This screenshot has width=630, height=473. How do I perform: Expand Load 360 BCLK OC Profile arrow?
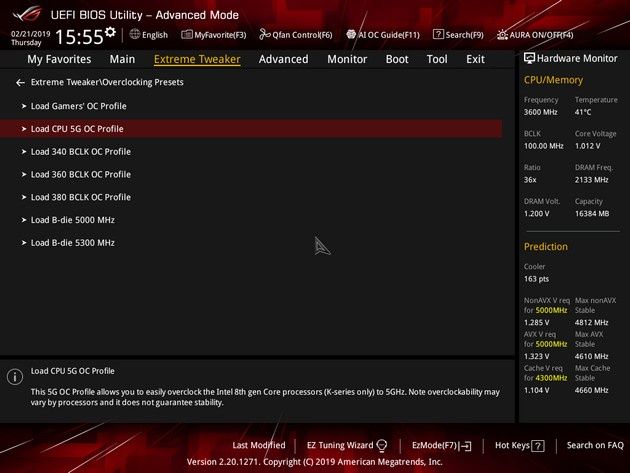click(x=24, y=174)
